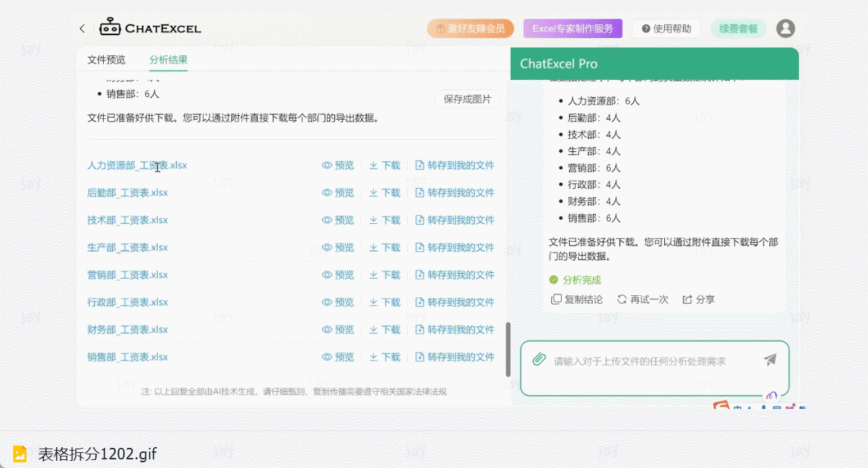Viewport: 868px width, 468px height.
Task: Download 后勤部_工资表.xlsx
Action: (x=385, y=193)
